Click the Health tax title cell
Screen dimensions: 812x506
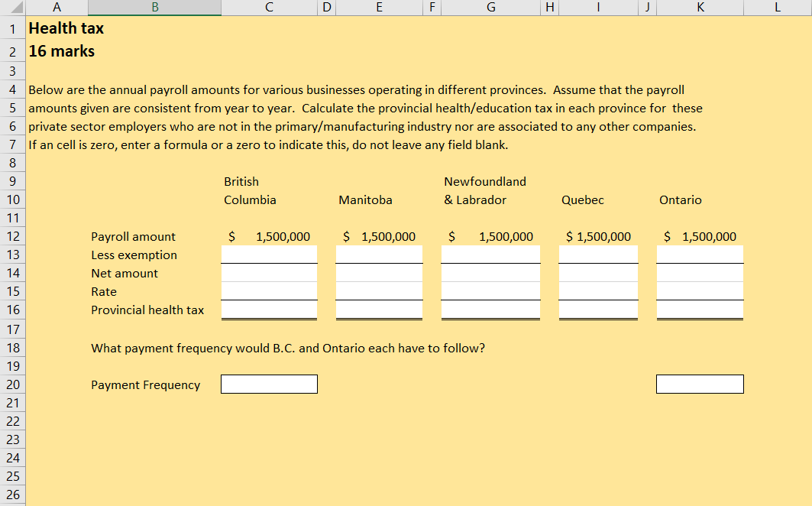[x=66, y=28]
